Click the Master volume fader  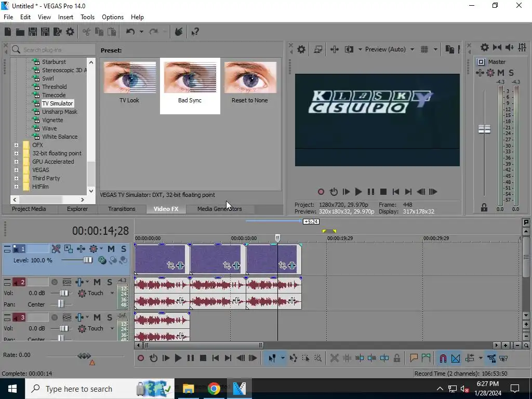(x=484, y=129)
